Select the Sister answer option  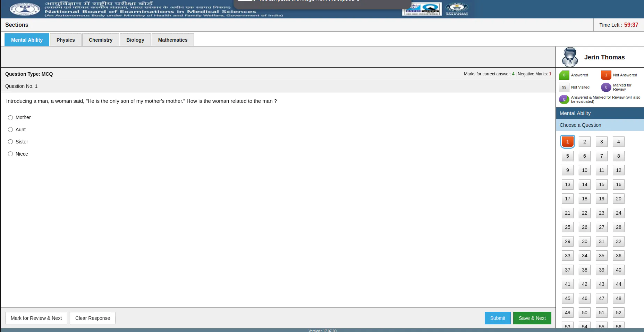[x=10, y=142]
